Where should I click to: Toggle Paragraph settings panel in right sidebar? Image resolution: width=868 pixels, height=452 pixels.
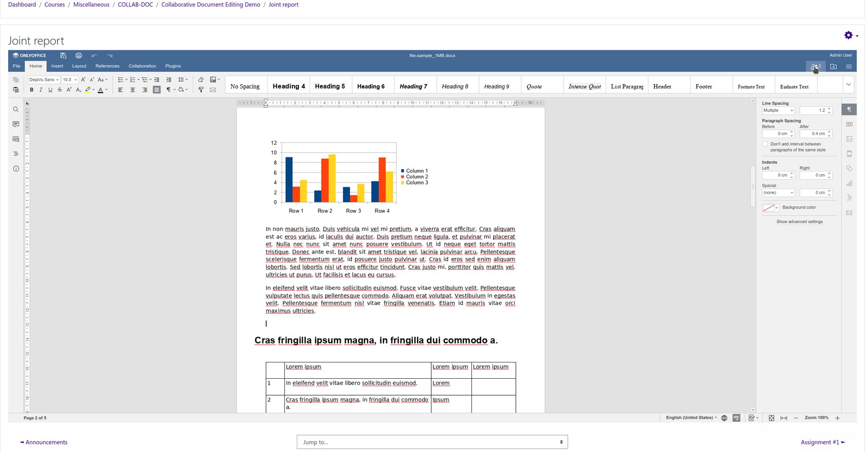(849, 110)
